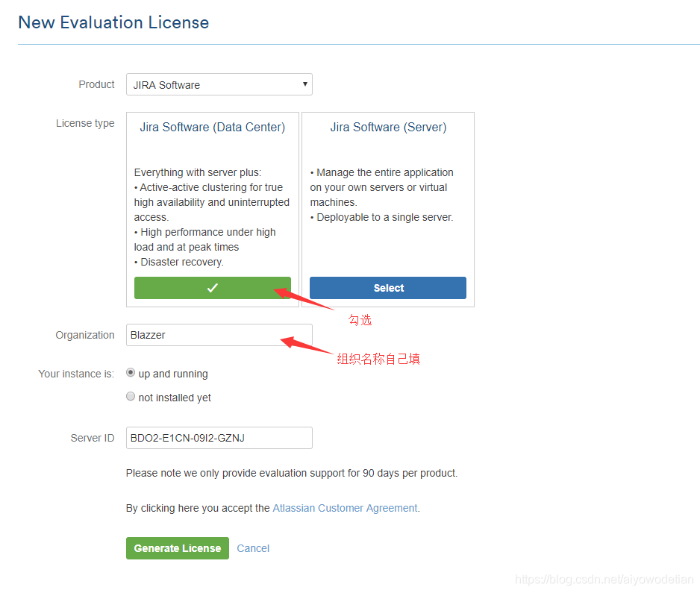Click the 90 days evaluation support note
Image resolution: width=700 pixels, height=593 pixels.
pos(292,473)
